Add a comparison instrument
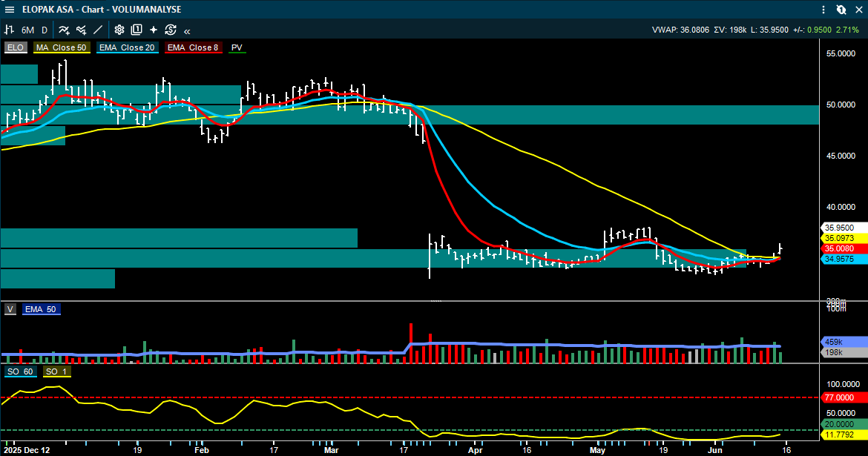868x456 pixels. pos(82,30)
